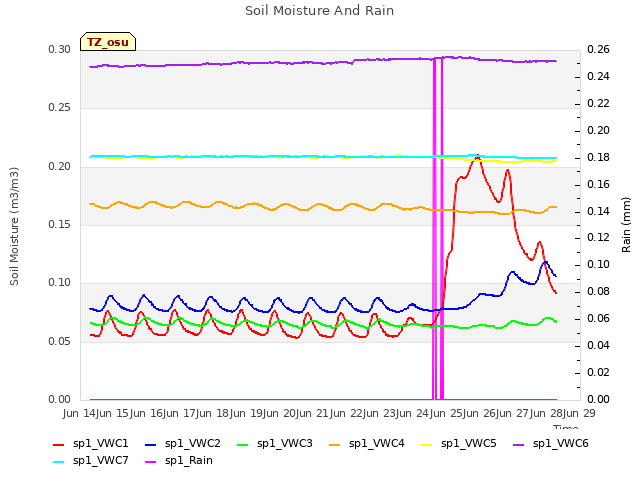Image resolution: width=640 pixels, height=480 pixels.
Task: Click the cyan sp1_VWC7 legend swatch
Action: 59,462
